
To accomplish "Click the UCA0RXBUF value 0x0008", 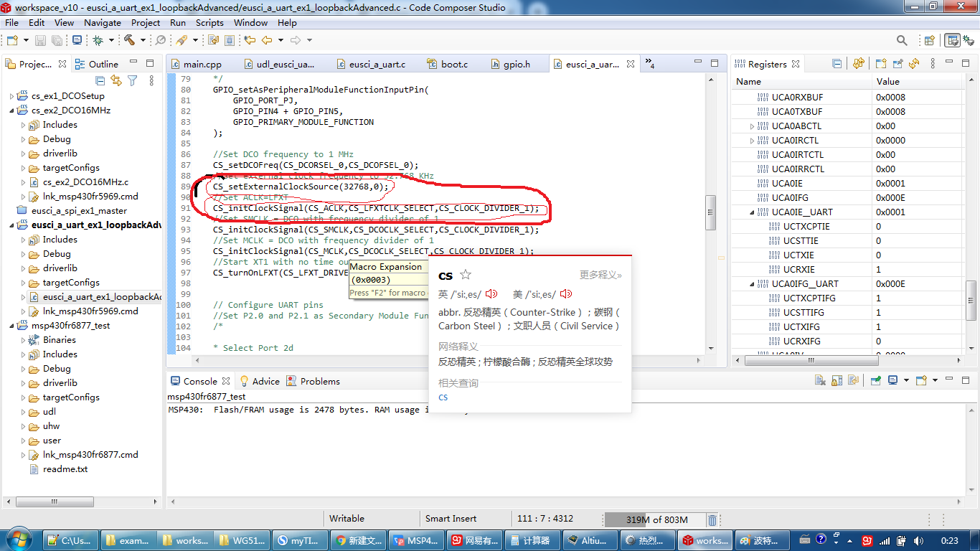I will click(x=890, y=98).
